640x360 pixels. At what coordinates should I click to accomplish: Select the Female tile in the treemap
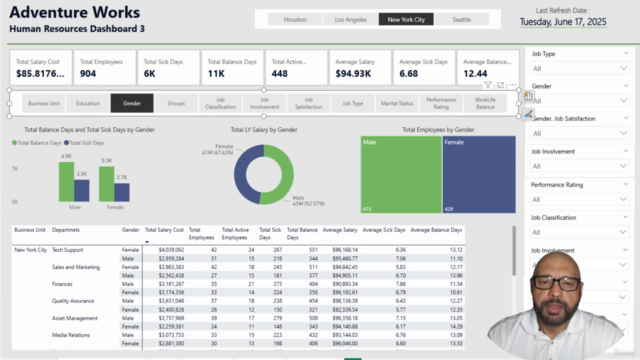479,175
